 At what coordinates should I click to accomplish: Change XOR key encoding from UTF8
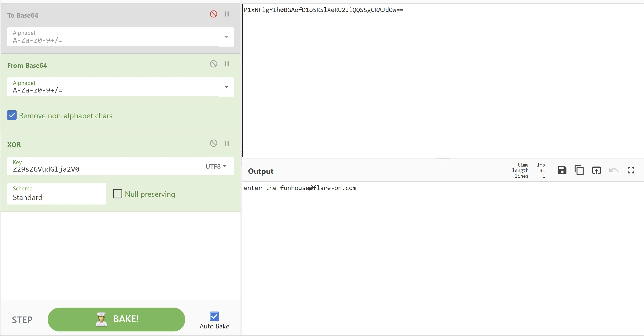click(x=216, y=166)
